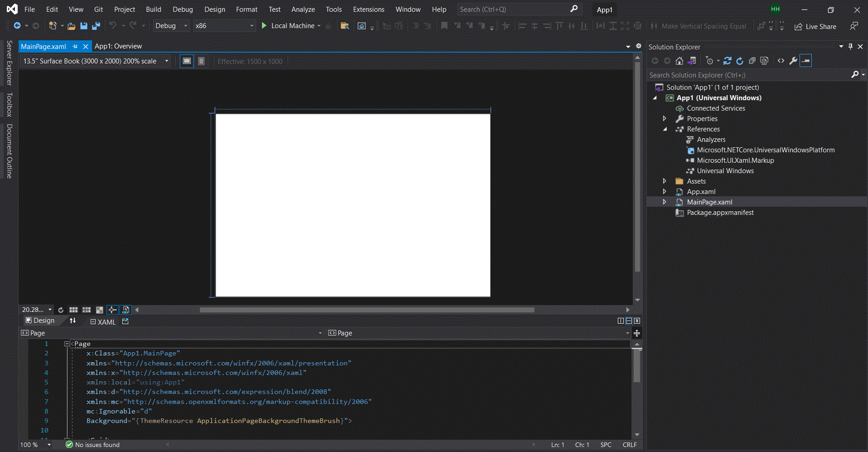Open the 13.5" Surface Book device dropdown

click(x=166, y=61)
